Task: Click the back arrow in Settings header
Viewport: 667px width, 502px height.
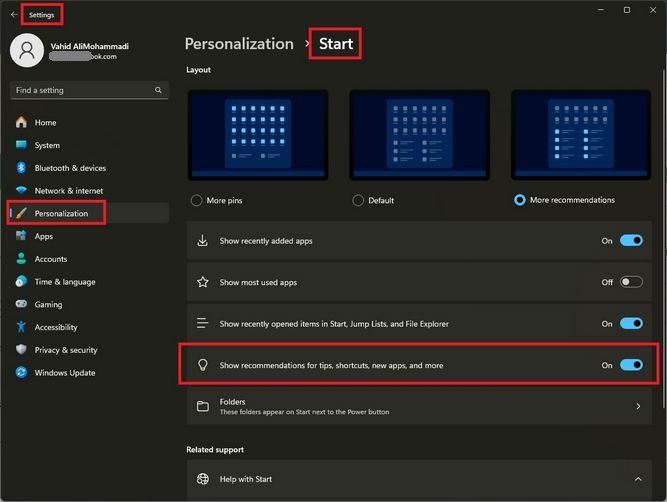Action: point(13,15)
